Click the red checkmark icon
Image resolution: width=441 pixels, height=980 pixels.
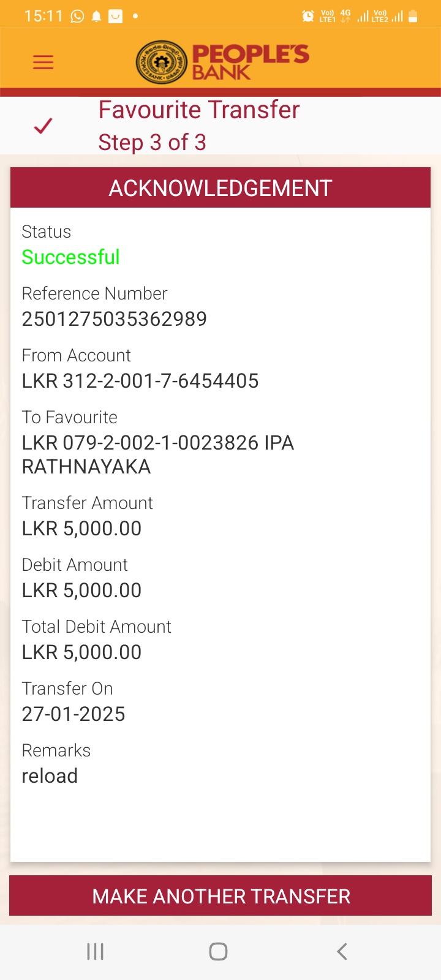[x=43, y=126]
